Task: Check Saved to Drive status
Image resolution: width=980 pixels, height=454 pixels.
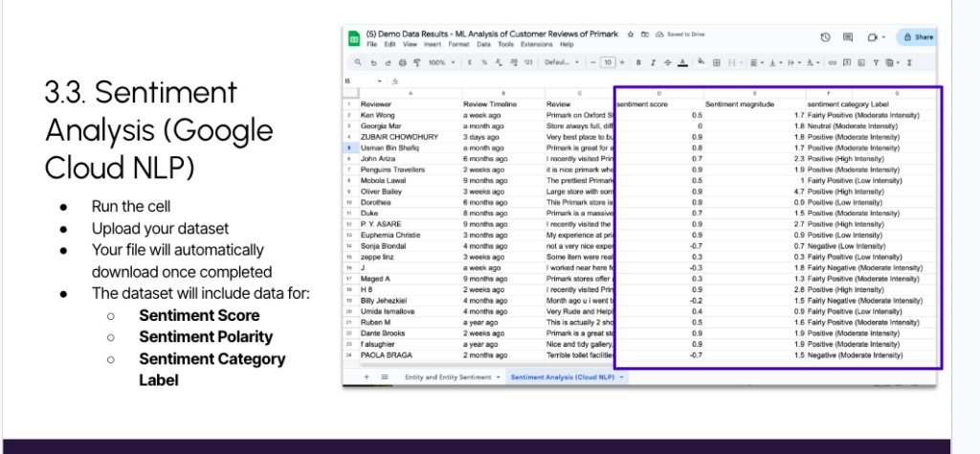Action: (x=680, y=34)
